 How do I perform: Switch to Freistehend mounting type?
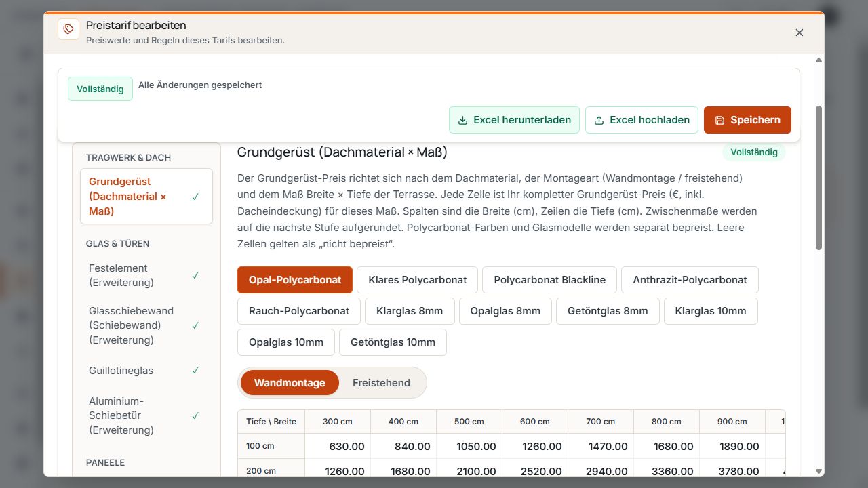tap(381, 383)
